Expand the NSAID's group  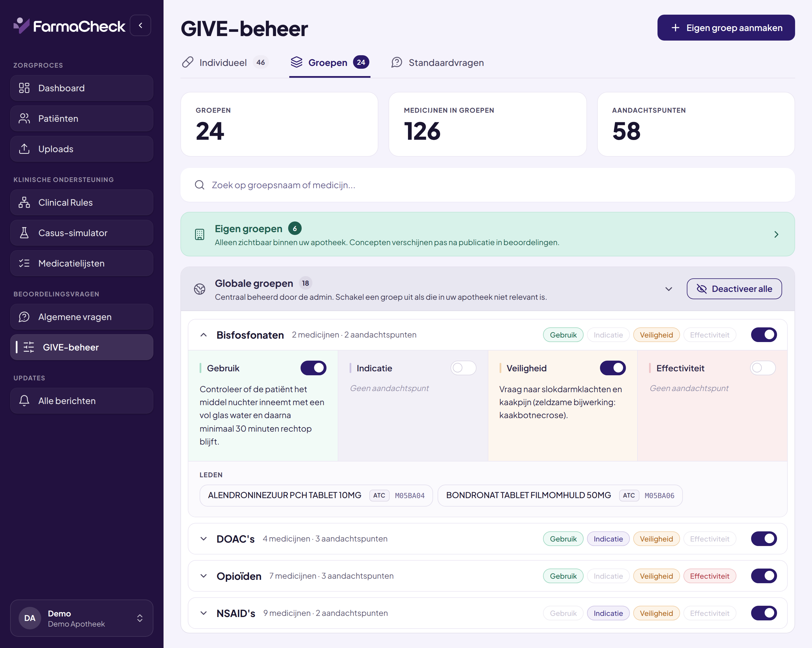click(203, 613)
